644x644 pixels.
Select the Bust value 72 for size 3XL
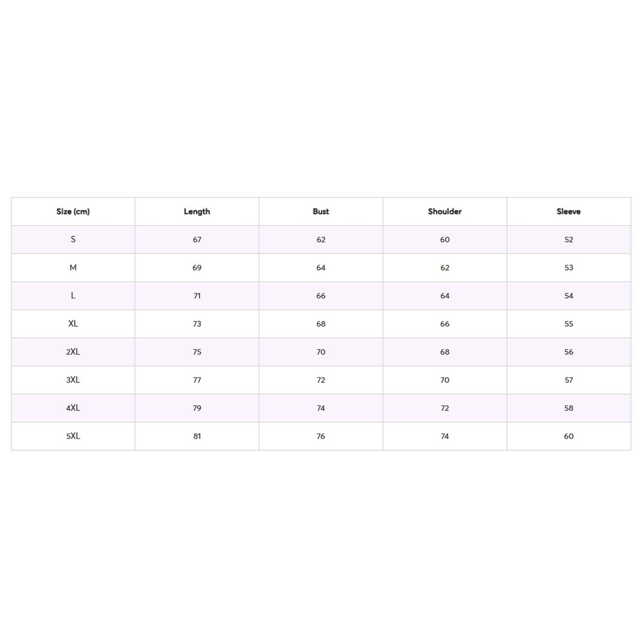pos(321,380)
